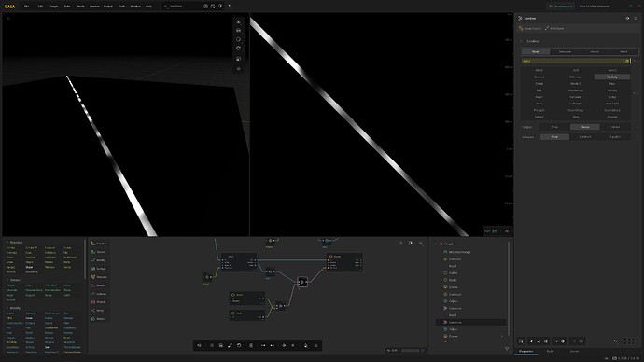Click the circular icon in the 3D viewport toolbar
The image size is (644, 362).
(238, 40)
